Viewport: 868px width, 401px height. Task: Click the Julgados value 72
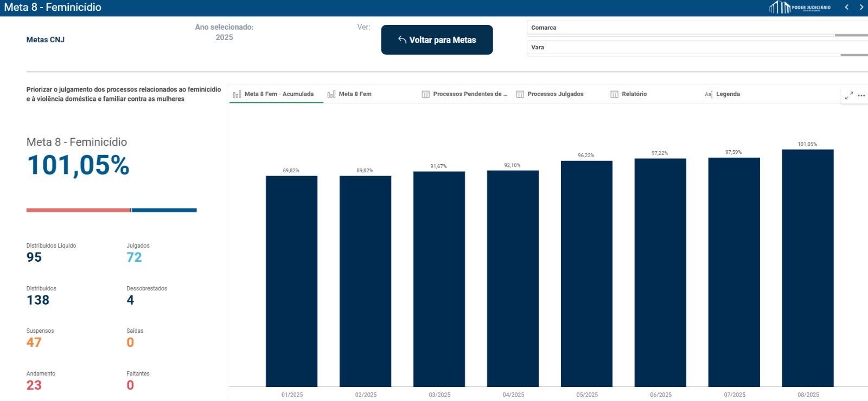click(x=134, y=257)
